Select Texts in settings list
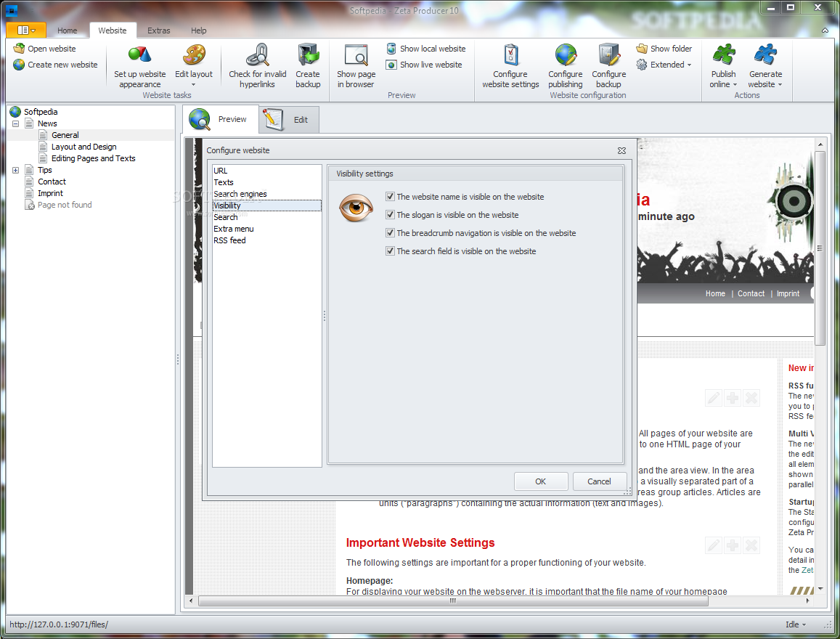 click(x=266, y=183)
